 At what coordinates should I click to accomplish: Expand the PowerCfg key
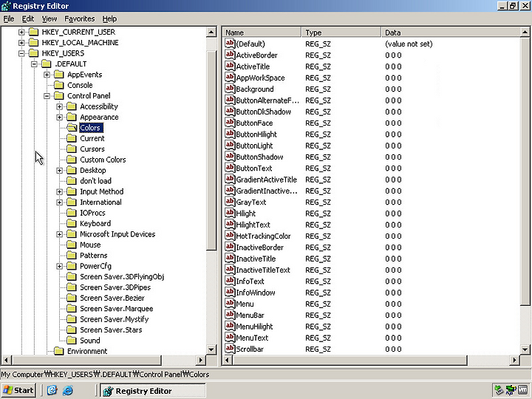tap(59, 266)
